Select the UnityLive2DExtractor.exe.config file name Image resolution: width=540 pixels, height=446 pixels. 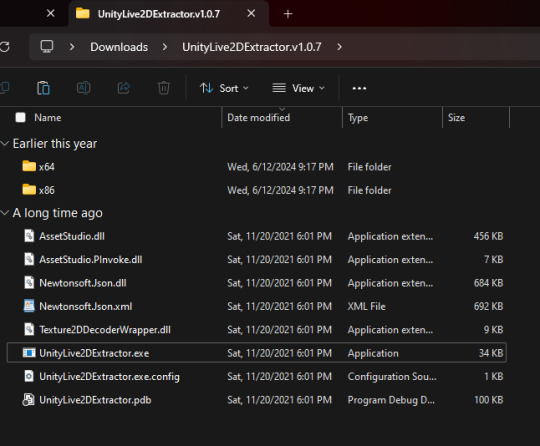(110, 377)
